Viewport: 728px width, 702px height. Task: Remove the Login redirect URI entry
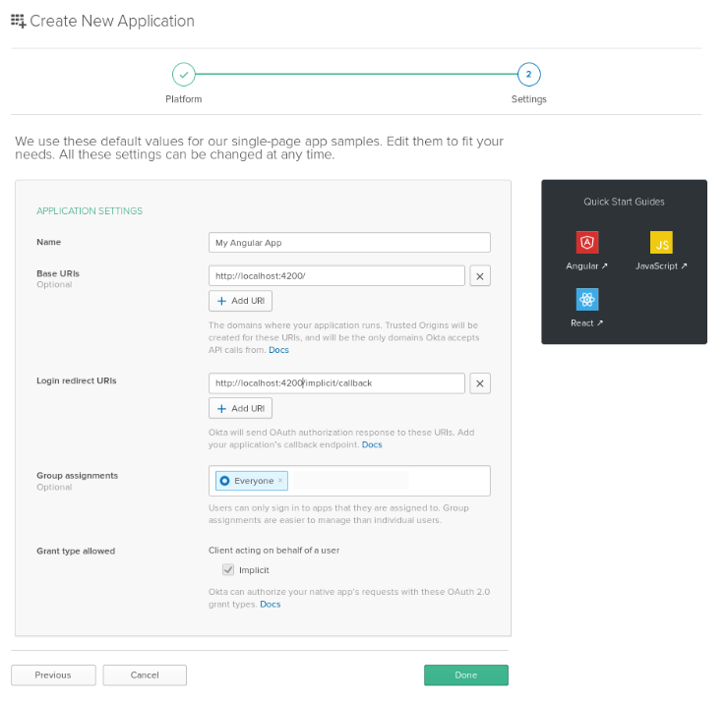(x=479, y=383)
